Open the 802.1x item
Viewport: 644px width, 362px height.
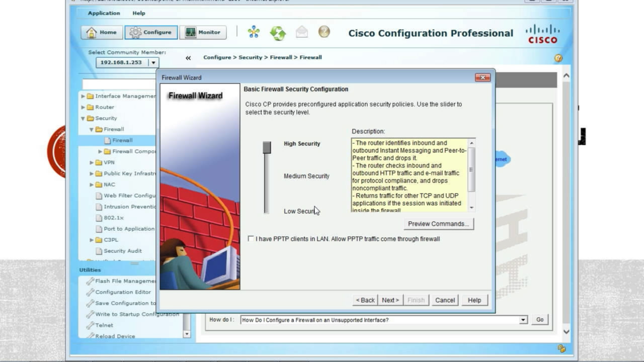point(110,218)
